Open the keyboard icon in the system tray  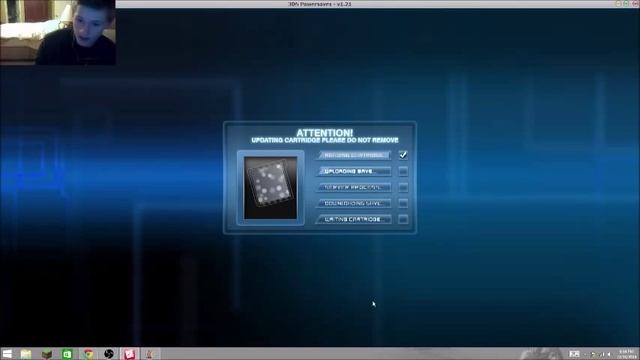pos(574,354)
